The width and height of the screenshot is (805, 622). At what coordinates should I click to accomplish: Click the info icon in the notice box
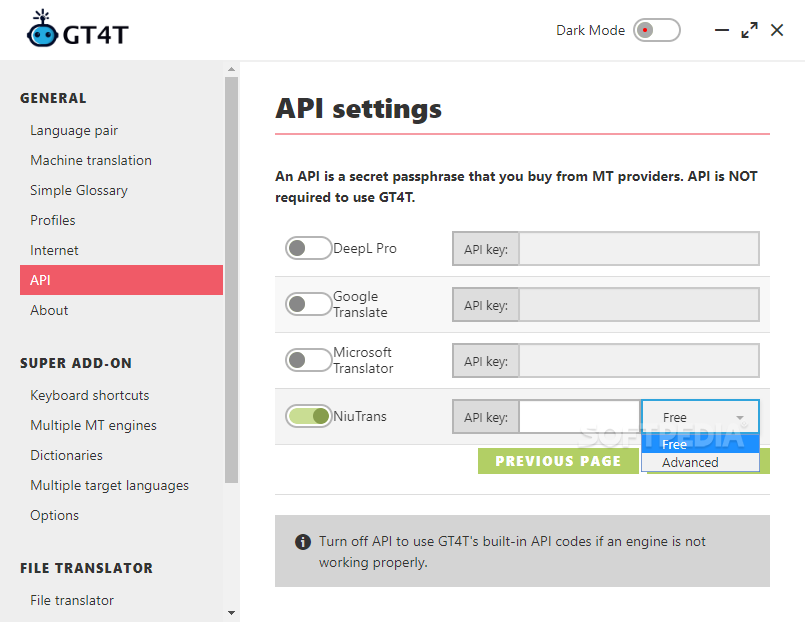303,541
